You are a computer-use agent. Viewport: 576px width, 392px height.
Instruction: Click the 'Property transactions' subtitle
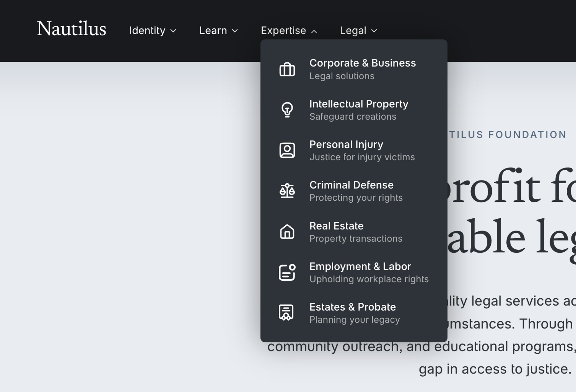pyautogui.click(x=356, y=239)
